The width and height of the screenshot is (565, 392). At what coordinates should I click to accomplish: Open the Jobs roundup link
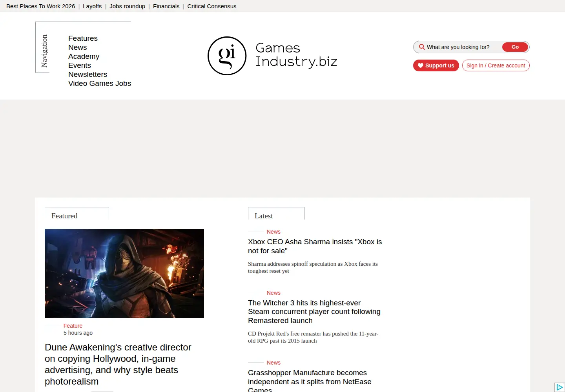tap(127, 6)
